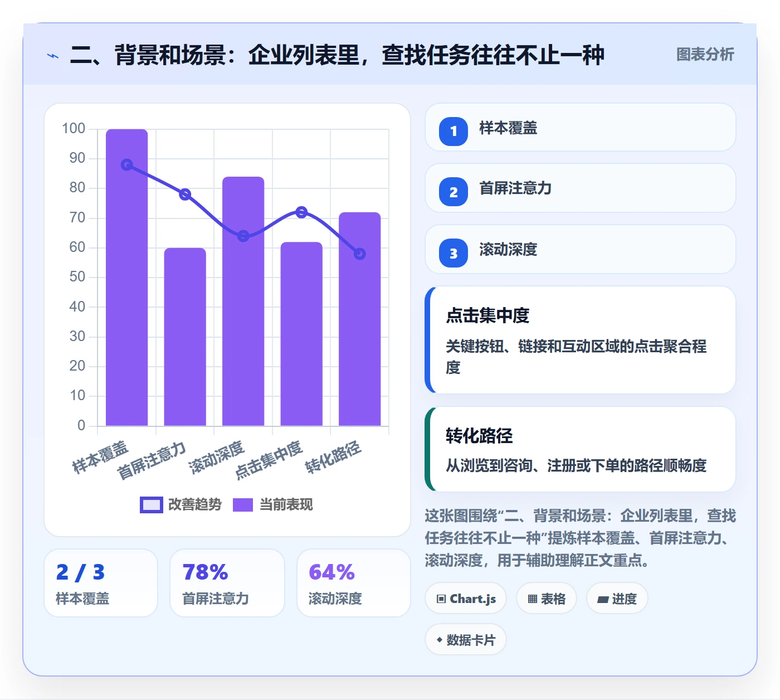Click the main heading 二、背景和场景
This screenshot has height=700, width=780.
click(x=337, y=55)
